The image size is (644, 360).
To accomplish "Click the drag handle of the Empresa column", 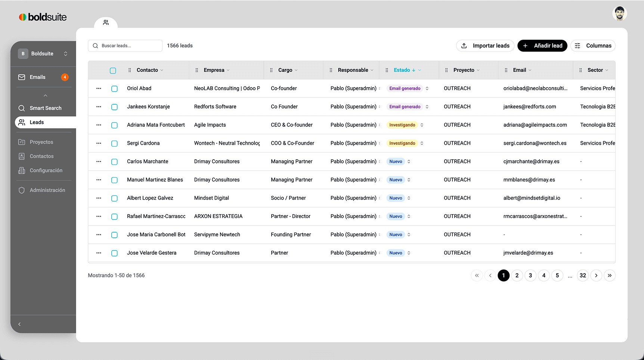I will coord(197,70).
